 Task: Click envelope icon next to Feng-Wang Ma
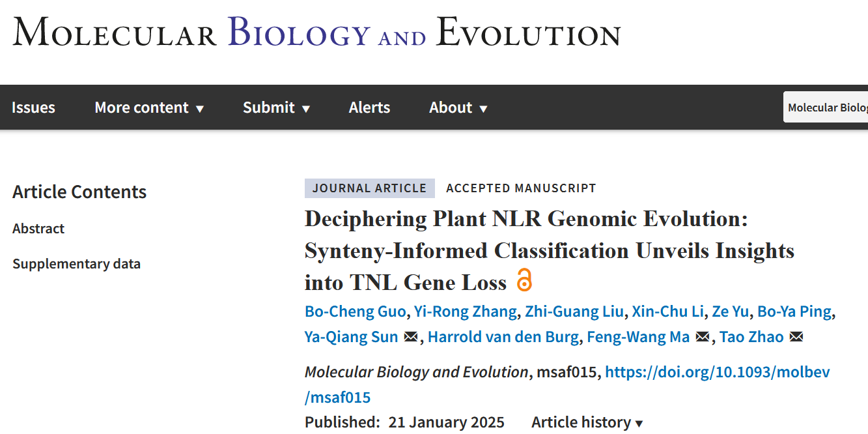tap(702, 337)
